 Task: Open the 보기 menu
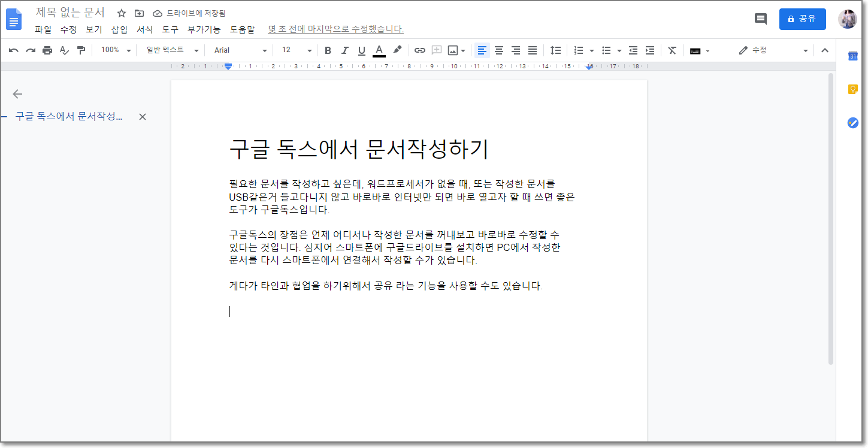tap(94, 29)
